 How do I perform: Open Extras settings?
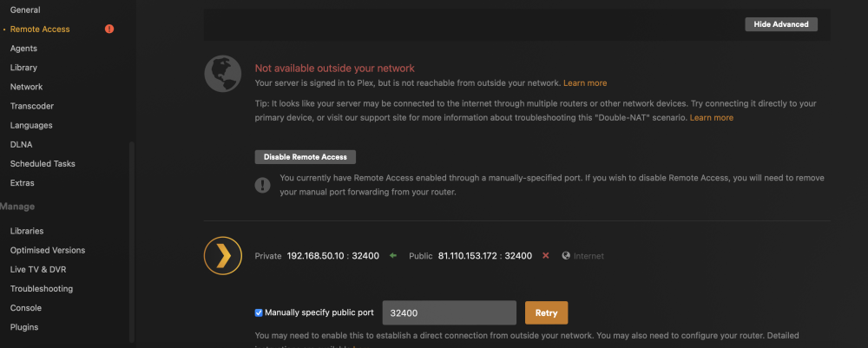pyautogui.click(x=23, y=182)
